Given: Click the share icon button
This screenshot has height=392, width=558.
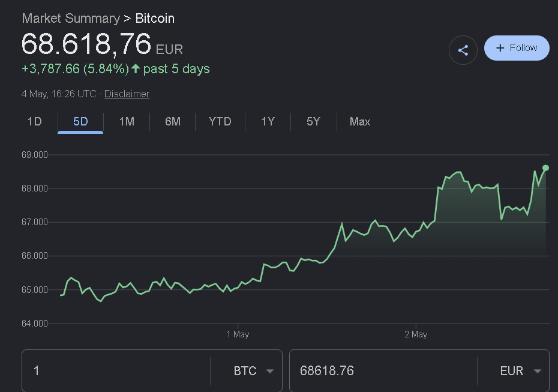Looking at the screenshot, I should (463, 50).
